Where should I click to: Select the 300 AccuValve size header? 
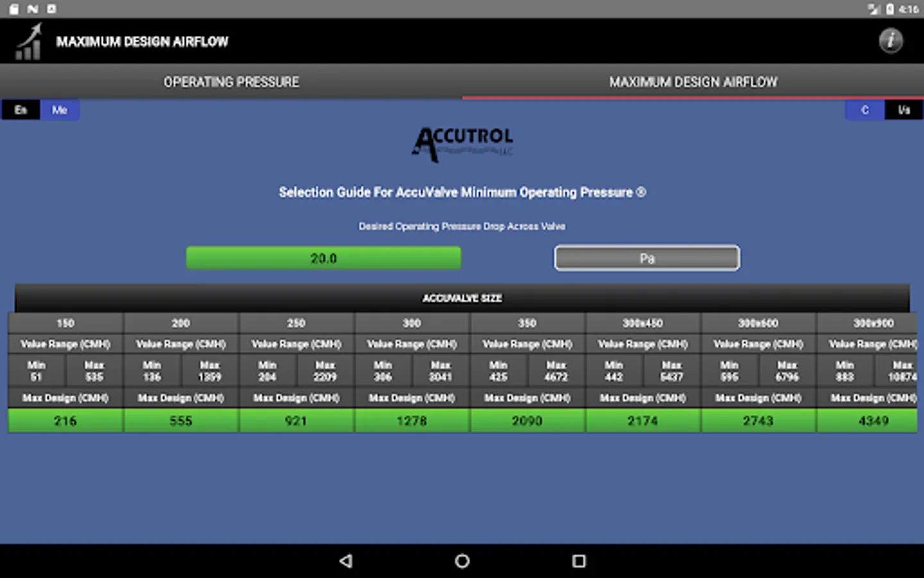click(412, 323)
